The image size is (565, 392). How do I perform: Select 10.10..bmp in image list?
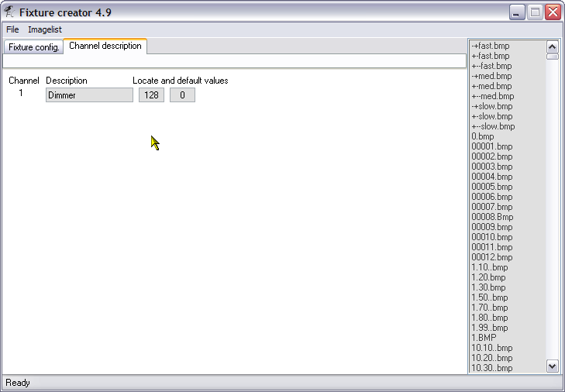(491, 348)
